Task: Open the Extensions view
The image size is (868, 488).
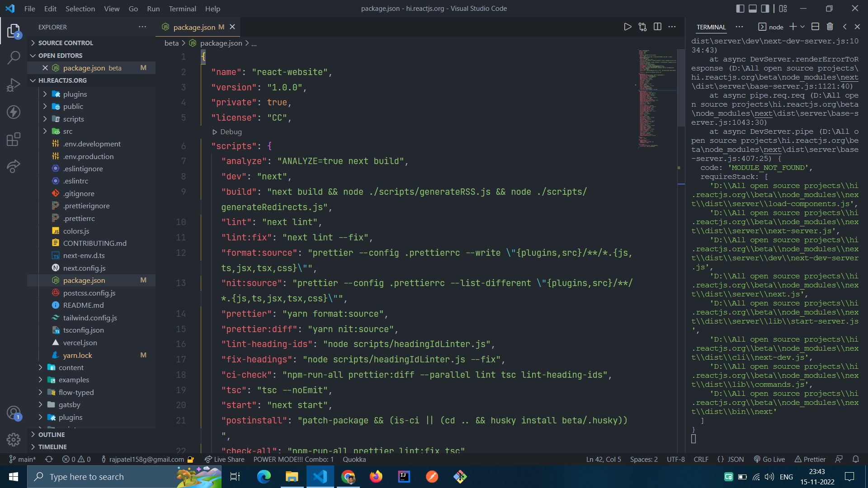Action: tap(14, 139)
